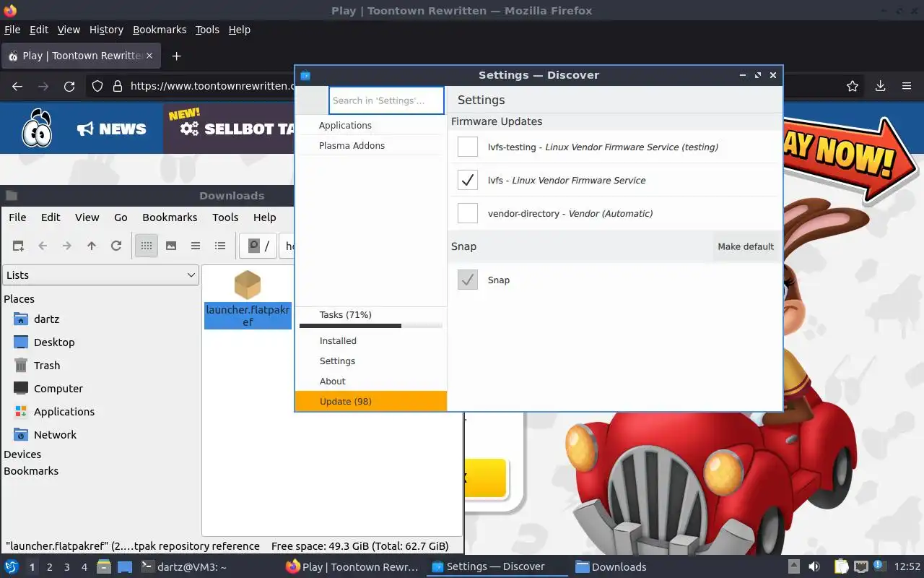The height and width of the screenshot is (578, 924).
Task: Enable lvfs-testing firmware source checkbox
Action: tap(468, 147)
